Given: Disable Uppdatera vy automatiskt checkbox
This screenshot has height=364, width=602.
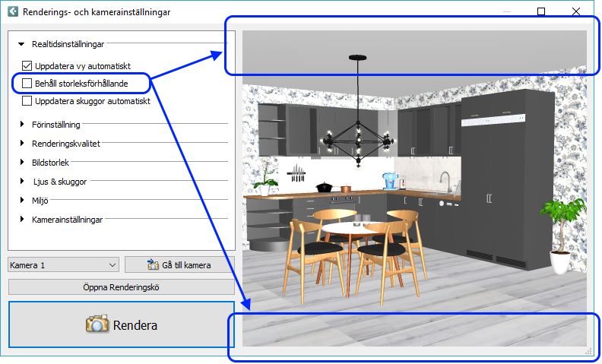Looking at the screenshot, I should tap(27, 66).
